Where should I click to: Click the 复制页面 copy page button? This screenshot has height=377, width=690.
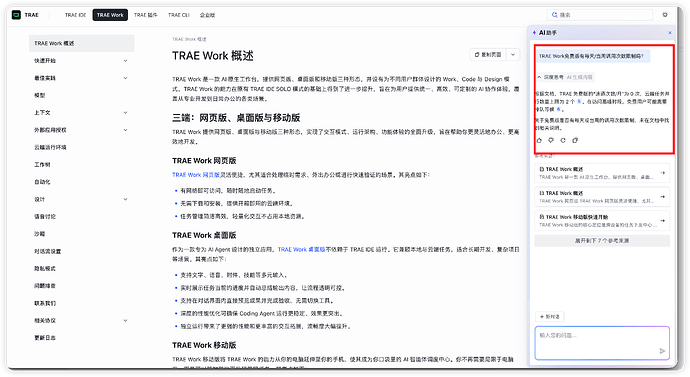tap(488, 55)
